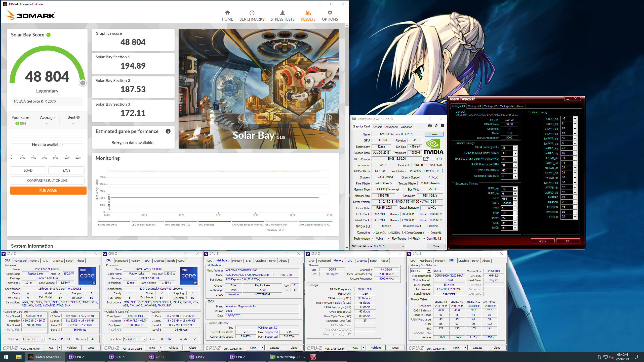Viewport: 644px width, 362px height.
Task: Open the Sensors tab in GPU-Z
Action: point(377,127)
